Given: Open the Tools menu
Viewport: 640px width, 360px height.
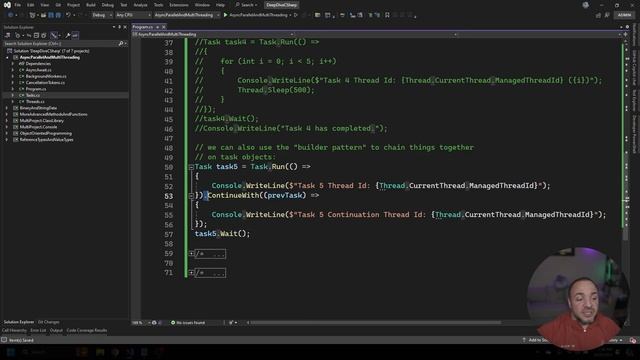Looking at the screenshot, I should click(158, 5).
